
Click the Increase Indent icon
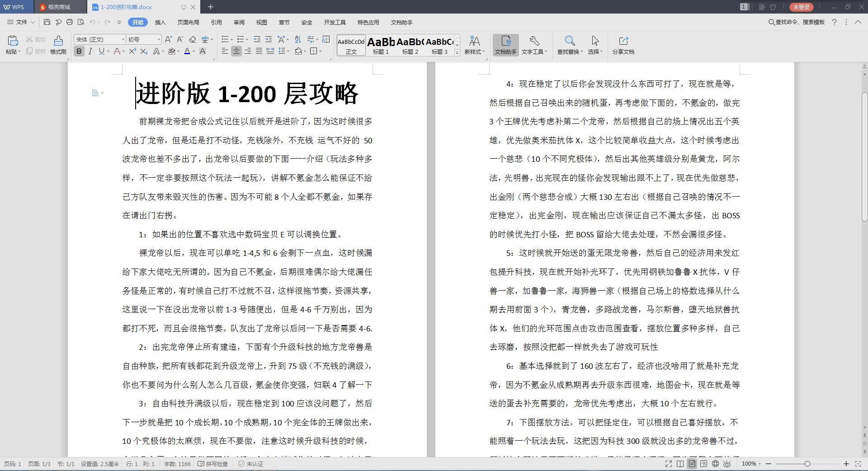click(269, 39)
